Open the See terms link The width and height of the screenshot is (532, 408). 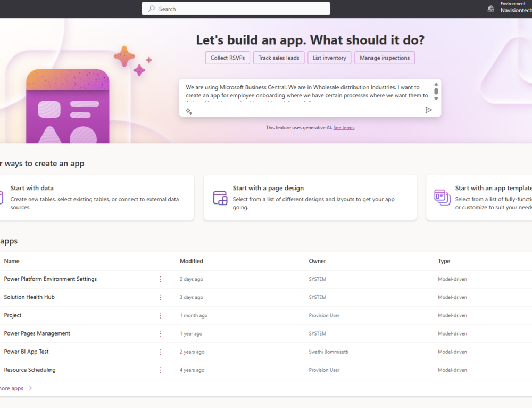coord(344,128)
